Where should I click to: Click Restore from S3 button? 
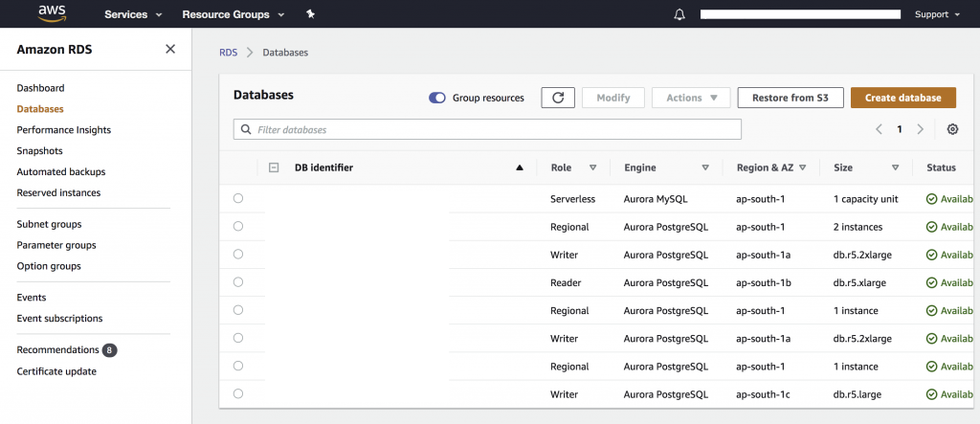point(791,98)
